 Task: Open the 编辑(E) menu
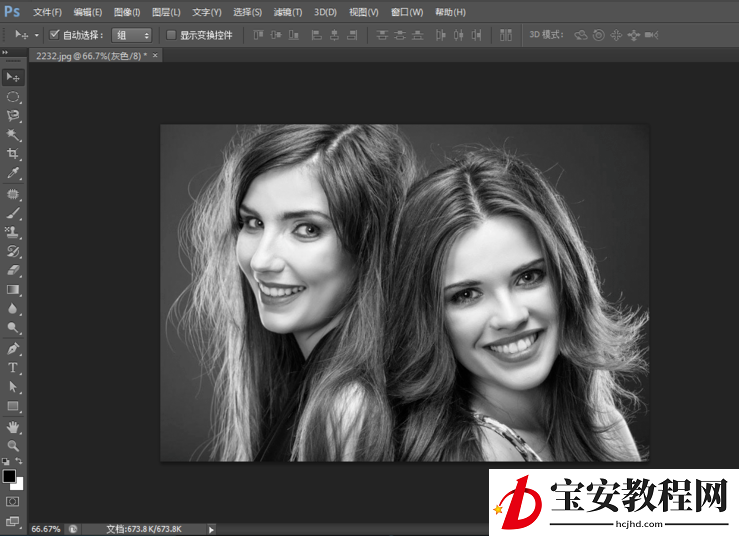pyautogui.click(x=88, y=12)
